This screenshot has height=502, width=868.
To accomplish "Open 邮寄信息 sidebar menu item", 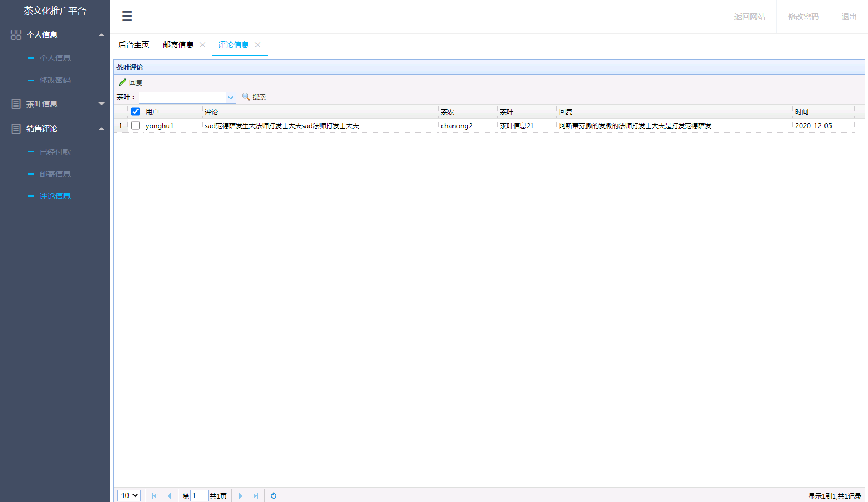I will [x=55, y=174].
